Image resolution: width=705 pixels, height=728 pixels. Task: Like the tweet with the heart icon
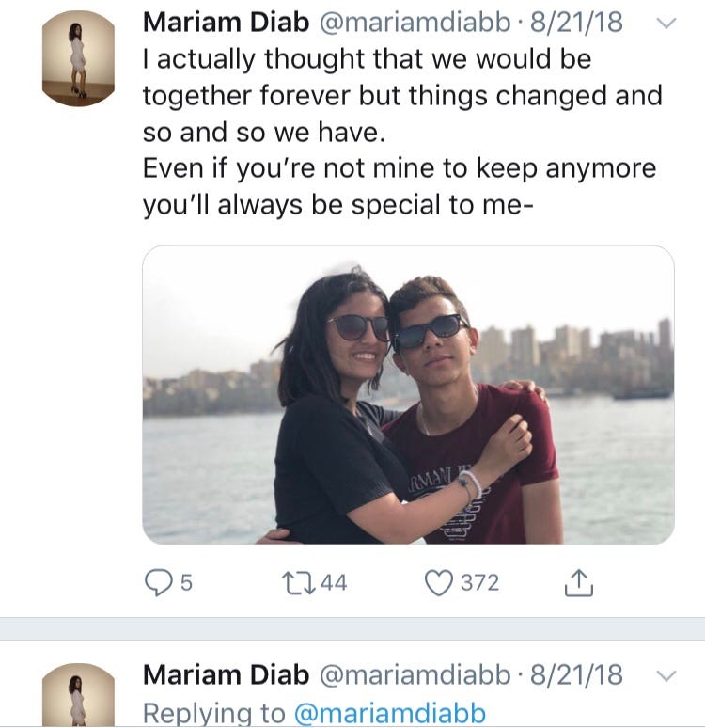point(439,583)
